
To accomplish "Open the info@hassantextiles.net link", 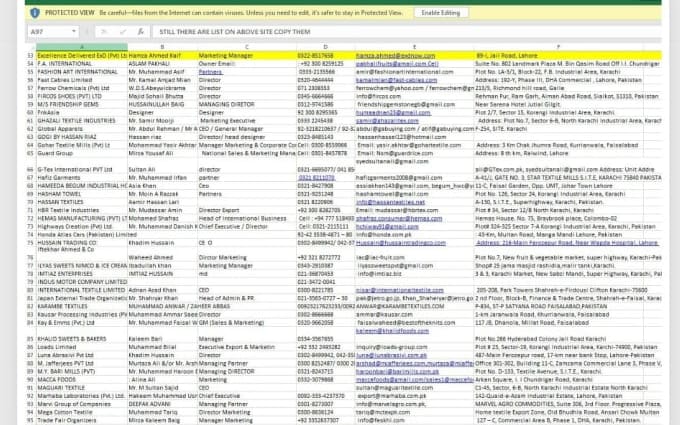I will click(390, 202).
